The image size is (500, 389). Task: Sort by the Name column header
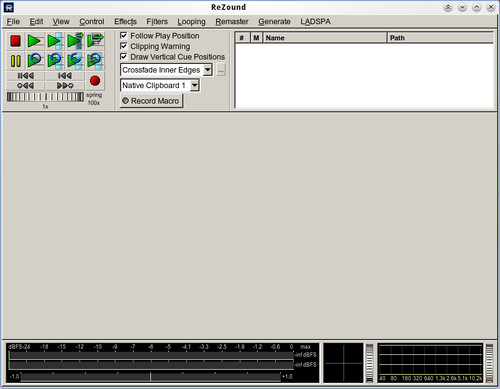(x=325, y=38)
